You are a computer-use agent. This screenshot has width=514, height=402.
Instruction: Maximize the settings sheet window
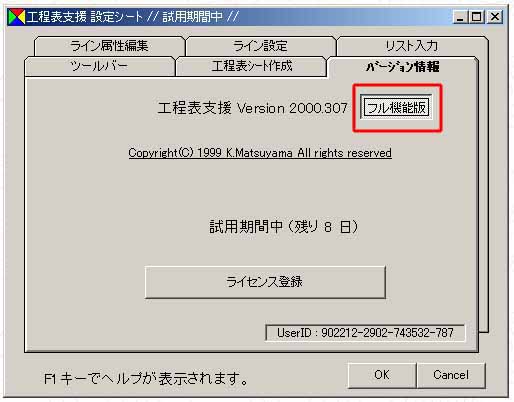coord(477,17)
